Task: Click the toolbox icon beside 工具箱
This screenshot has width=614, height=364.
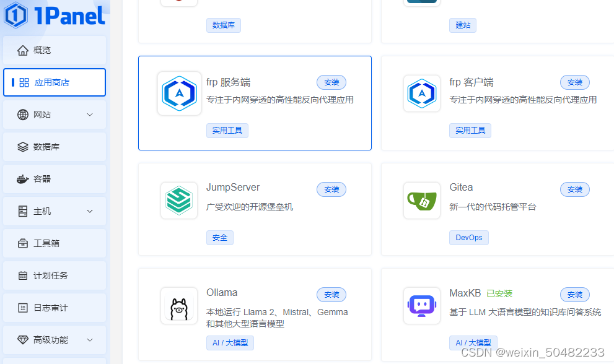Action: click(x=23, y=243)
